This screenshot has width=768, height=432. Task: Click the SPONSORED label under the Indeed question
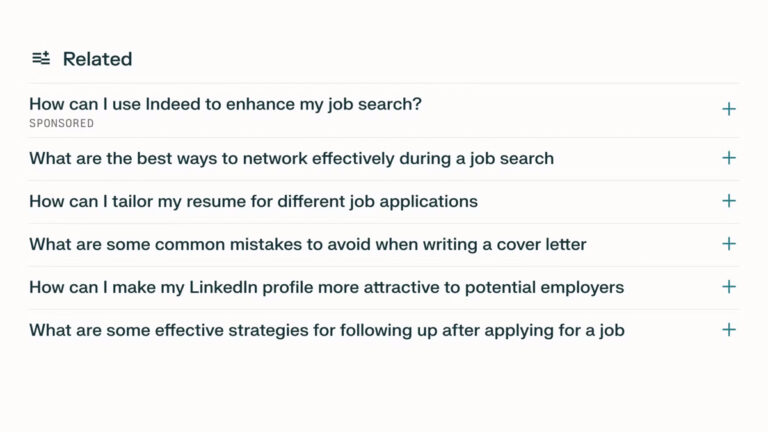pos(61,124)
